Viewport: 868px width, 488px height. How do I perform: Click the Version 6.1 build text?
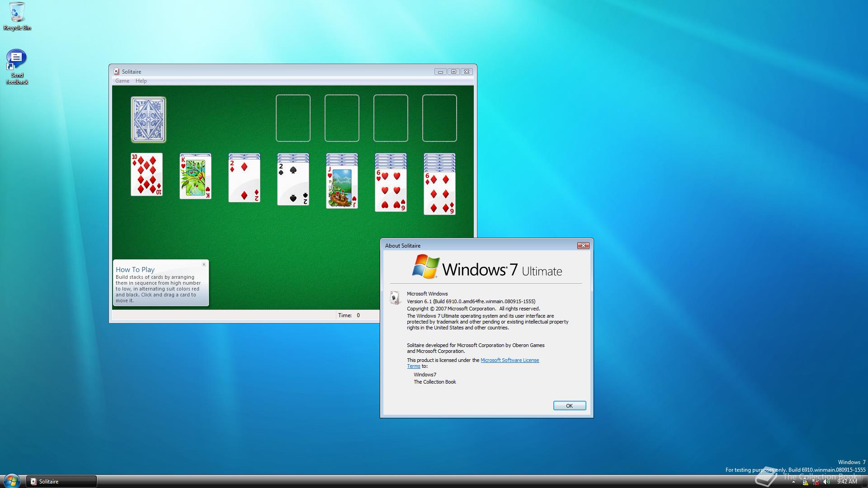[x=471, y=301]
